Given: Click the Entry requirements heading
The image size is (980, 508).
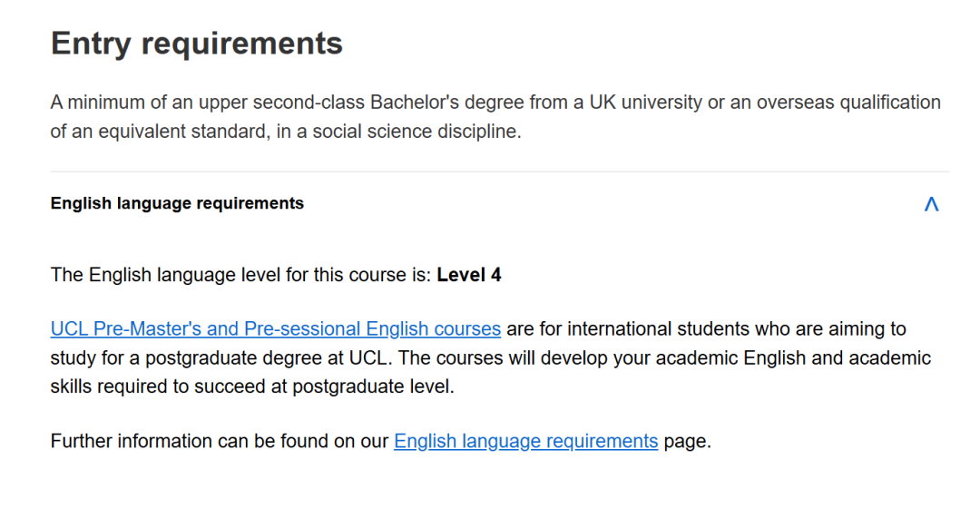Looking at the screenshot, I should 197,44.
